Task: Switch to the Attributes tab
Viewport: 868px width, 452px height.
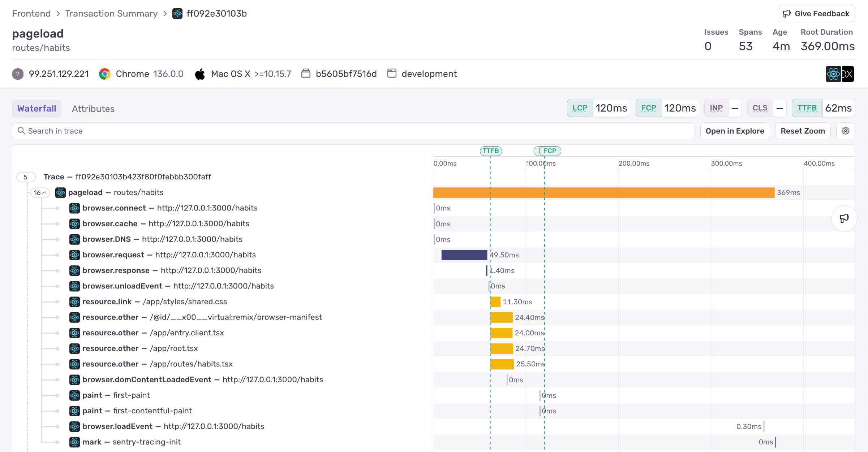Action: pos(93,109)
